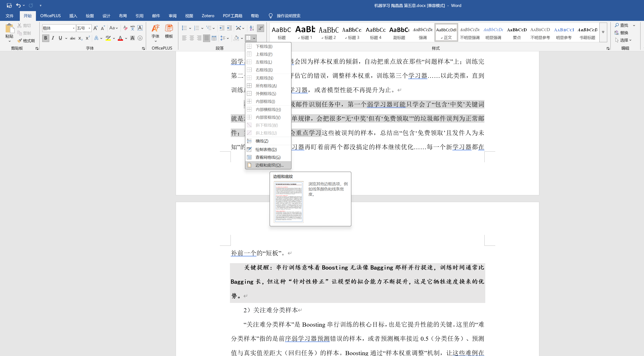Click the Sort (A-Z) icon
Screen dimensions: 644x356
pyautogui.click(x=252, y=28)
